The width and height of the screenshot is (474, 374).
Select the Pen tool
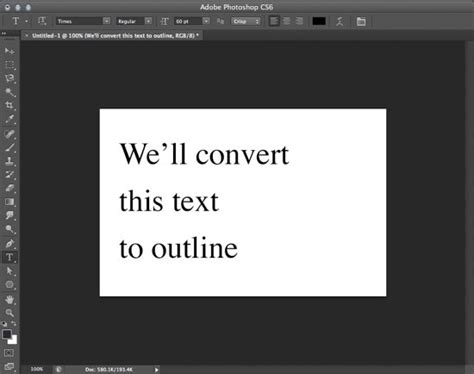[9, 243]
